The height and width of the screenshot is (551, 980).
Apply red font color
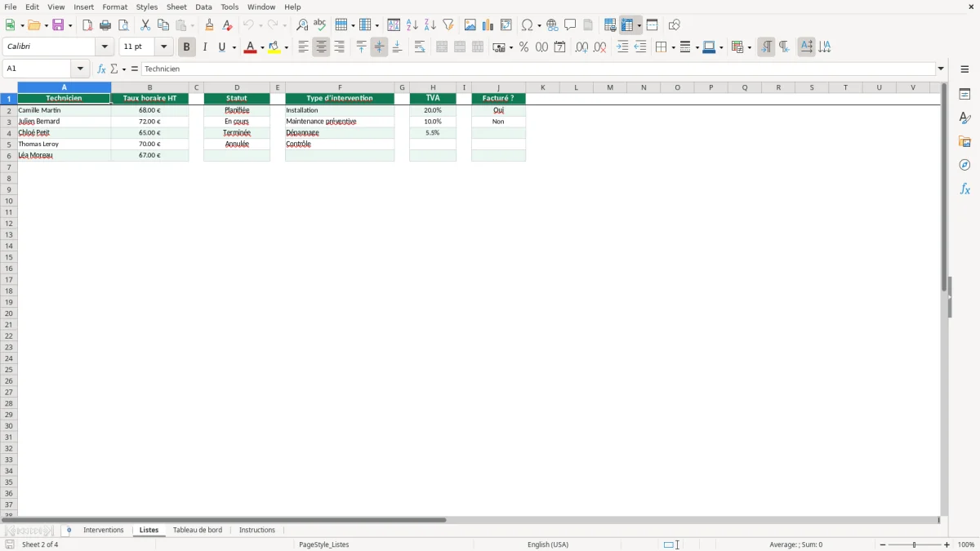tap(249, 47)
